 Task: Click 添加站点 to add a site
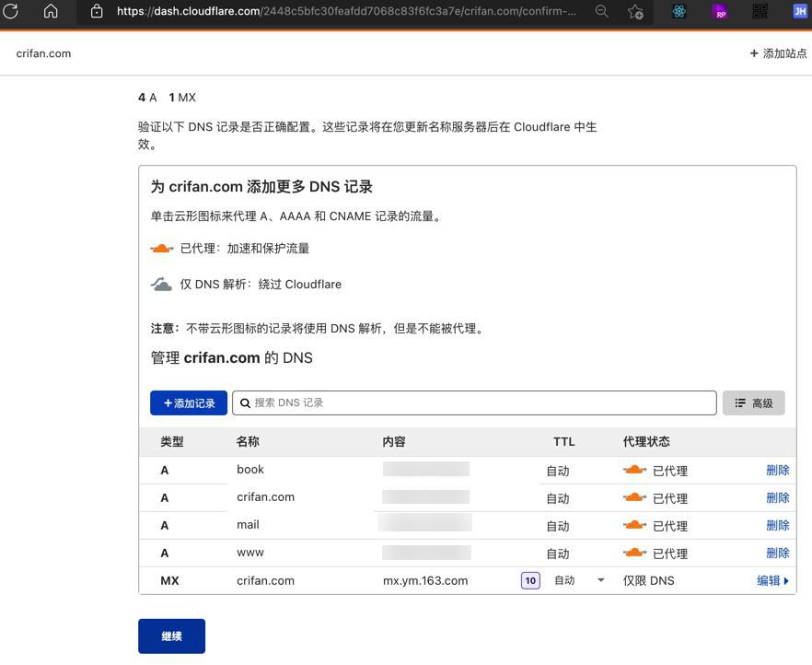coord(778,53)
